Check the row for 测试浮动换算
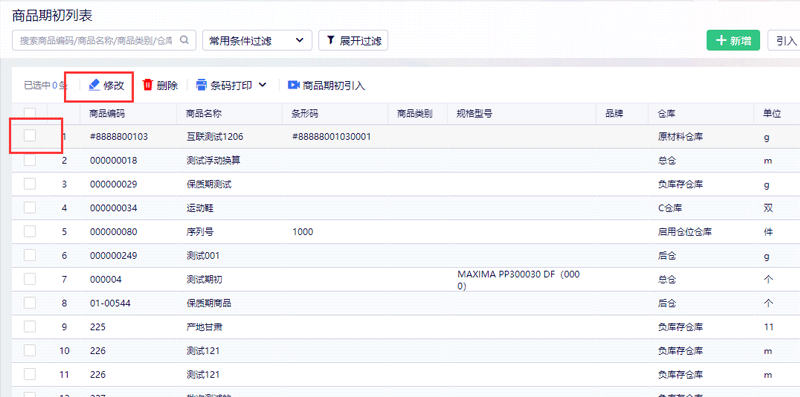This screenshot has height=397, width=800. pyautogui.click(x=30, y=160)
